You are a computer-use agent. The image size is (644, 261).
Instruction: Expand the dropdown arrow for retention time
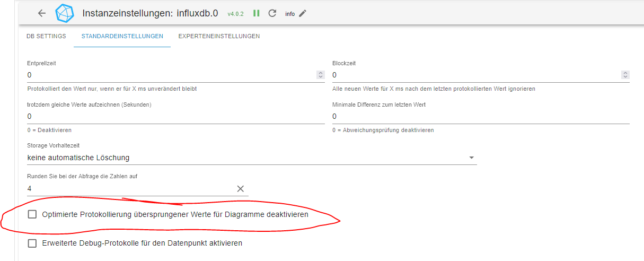tap(471, 158)
